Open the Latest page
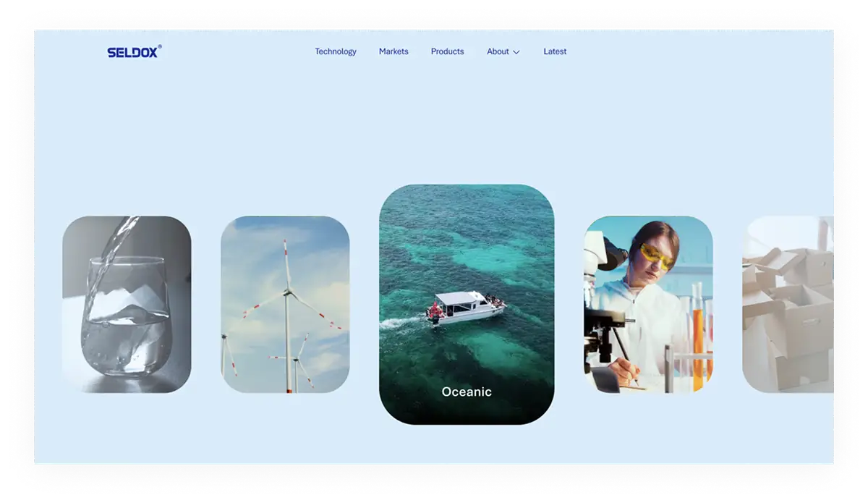The image size is (868, 503). (555, 51)
